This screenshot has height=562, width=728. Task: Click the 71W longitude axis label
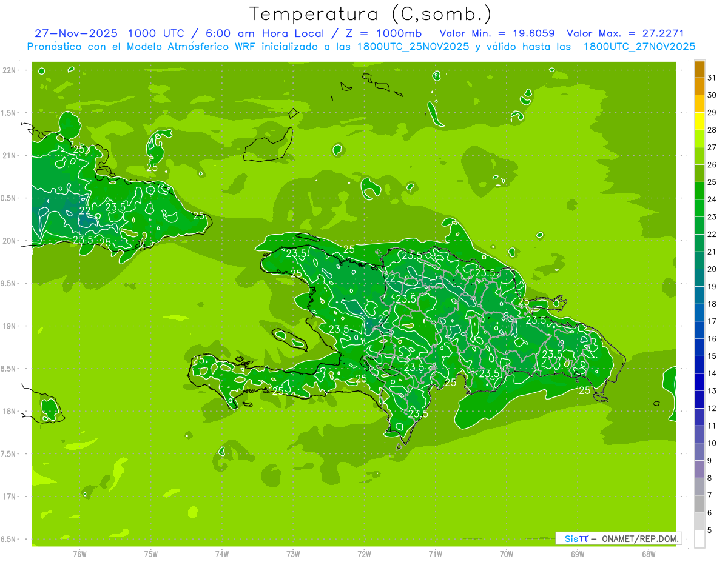435,554
